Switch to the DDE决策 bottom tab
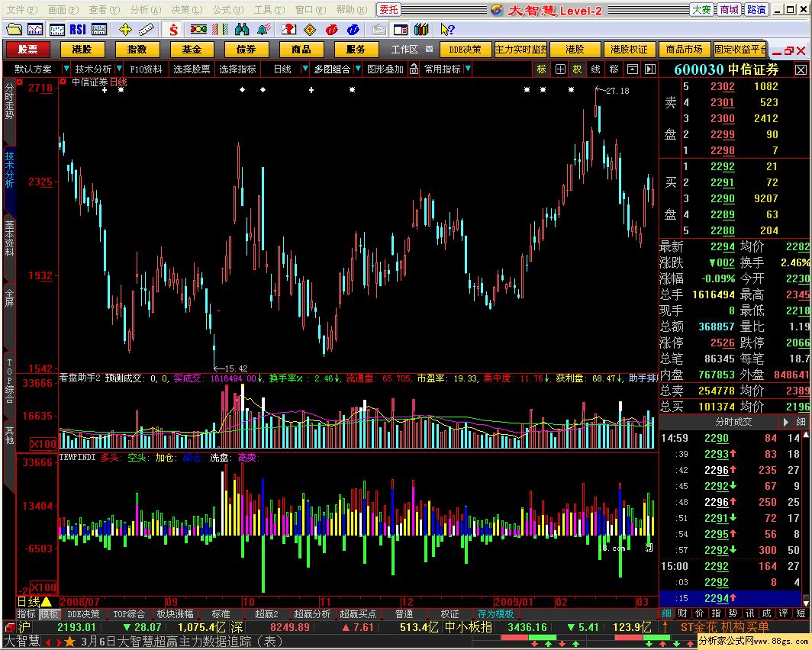Viewport: 812px width, 650px height. click(83, 614)
